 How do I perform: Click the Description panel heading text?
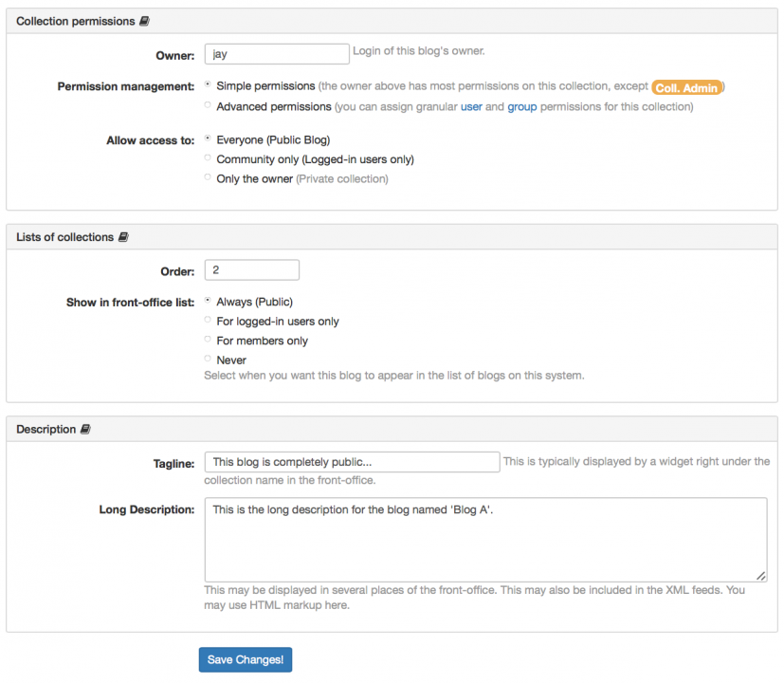46,430
